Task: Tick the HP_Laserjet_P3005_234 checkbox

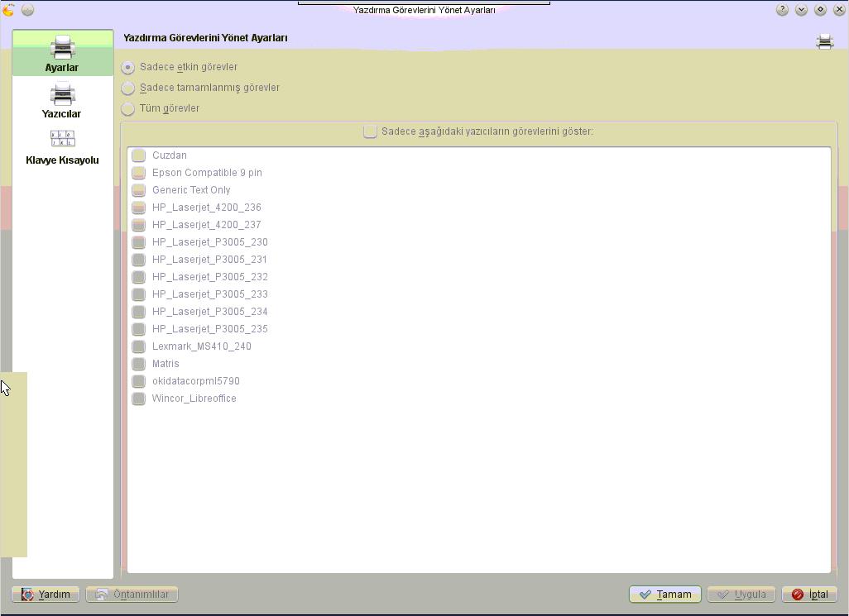Action: (139, 312)
